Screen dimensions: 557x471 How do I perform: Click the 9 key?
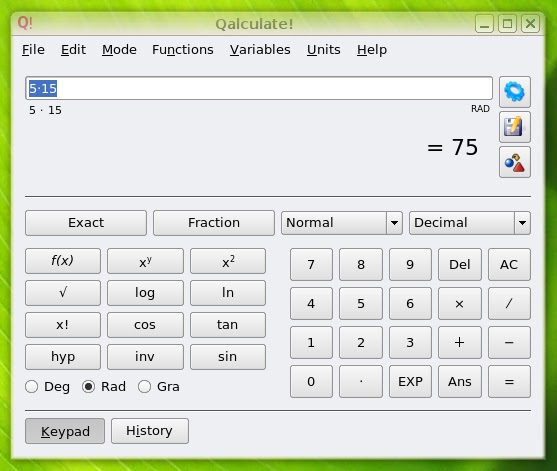tap(410, 265)
